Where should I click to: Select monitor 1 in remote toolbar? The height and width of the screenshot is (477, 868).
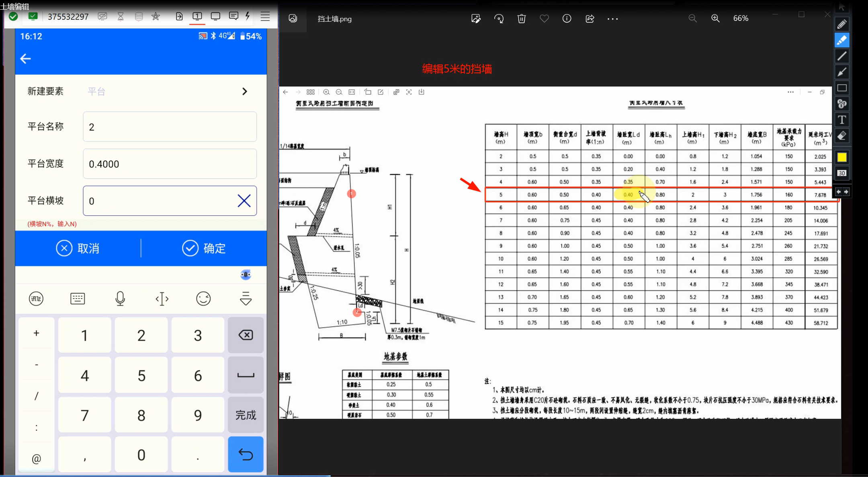coord(197,16)
